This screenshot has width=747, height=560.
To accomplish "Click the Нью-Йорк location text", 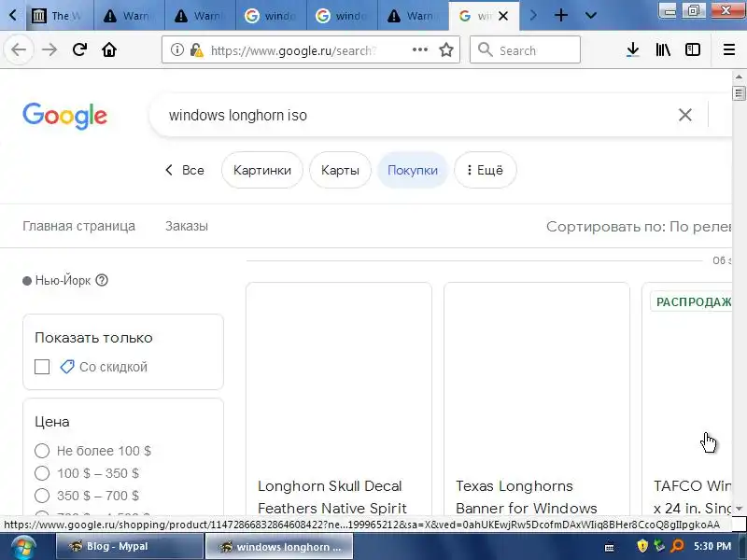I will pyautogui.click(x=63, y=281).
